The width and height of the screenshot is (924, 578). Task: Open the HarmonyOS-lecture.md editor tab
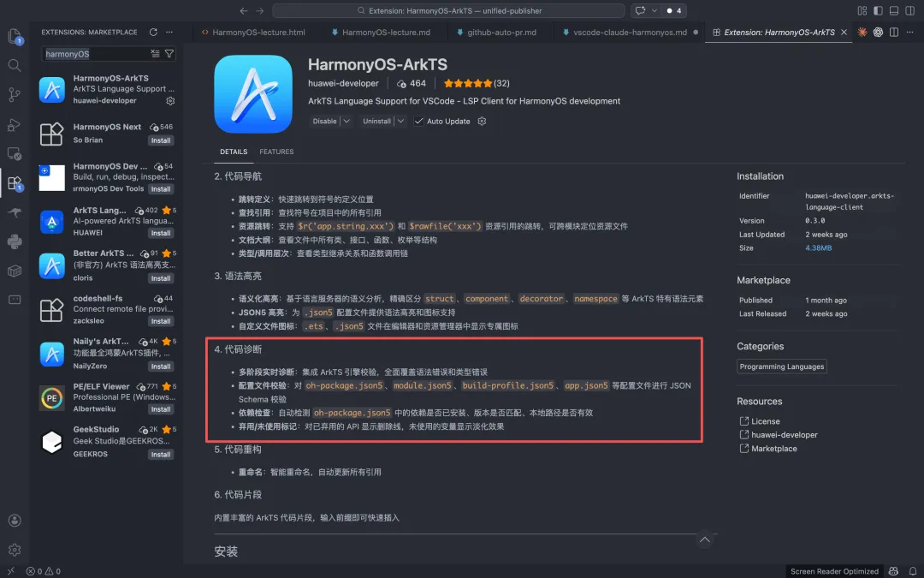point(381,32)
